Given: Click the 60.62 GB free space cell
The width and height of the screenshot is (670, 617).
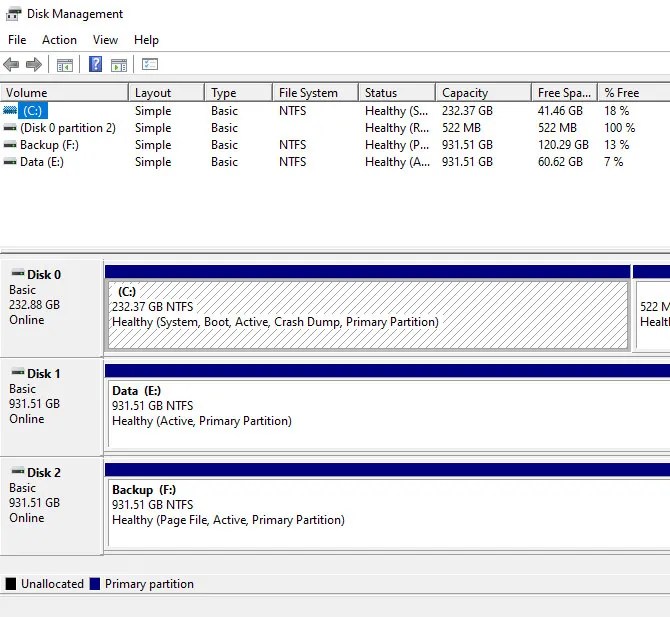Looking at the screenshot, I should coord(560,162).
